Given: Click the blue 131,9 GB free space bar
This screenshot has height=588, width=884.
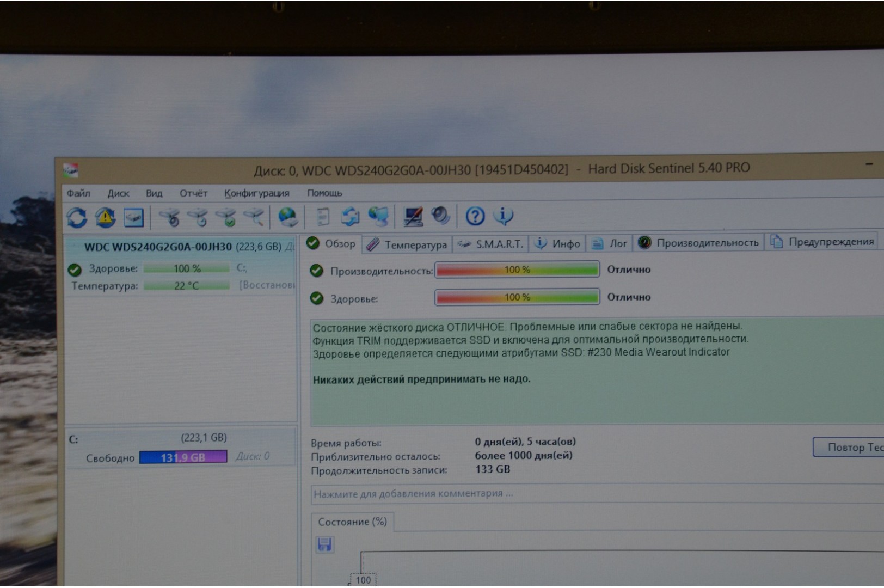Looking at the screenshot, I should point(183,457).
